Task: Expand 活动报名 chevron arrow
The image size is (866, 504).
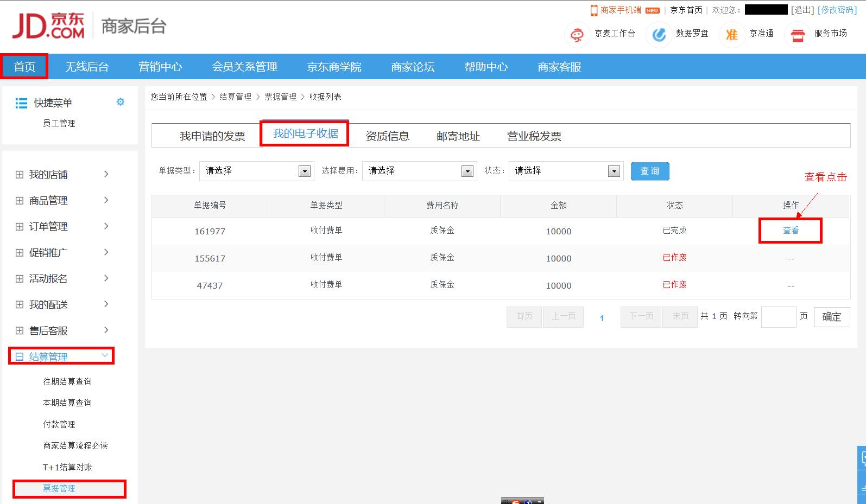Action: pyautogui.click(x=106, y=278)
